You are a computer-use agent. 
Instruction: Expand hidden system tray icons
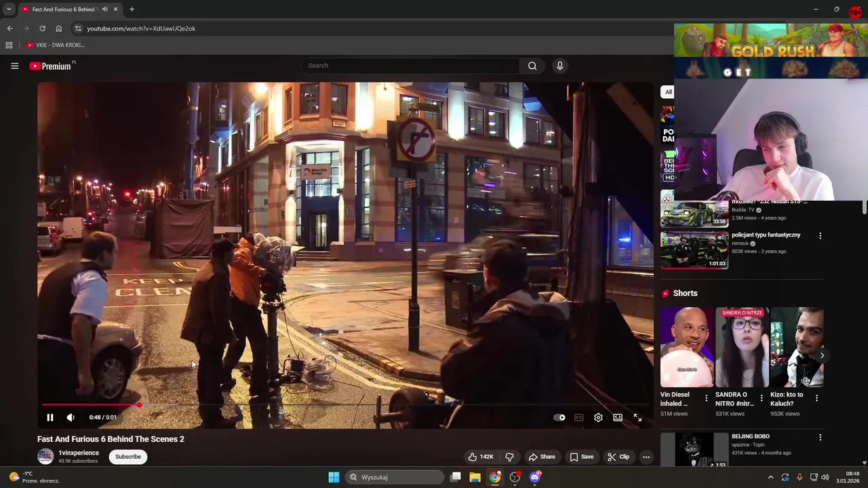(770, 477)
